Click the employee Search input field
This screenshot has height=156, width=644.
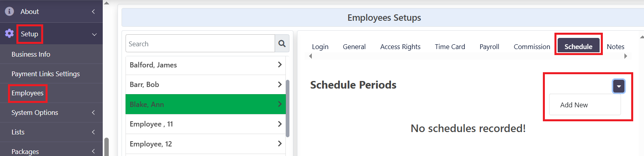(200, 43)
